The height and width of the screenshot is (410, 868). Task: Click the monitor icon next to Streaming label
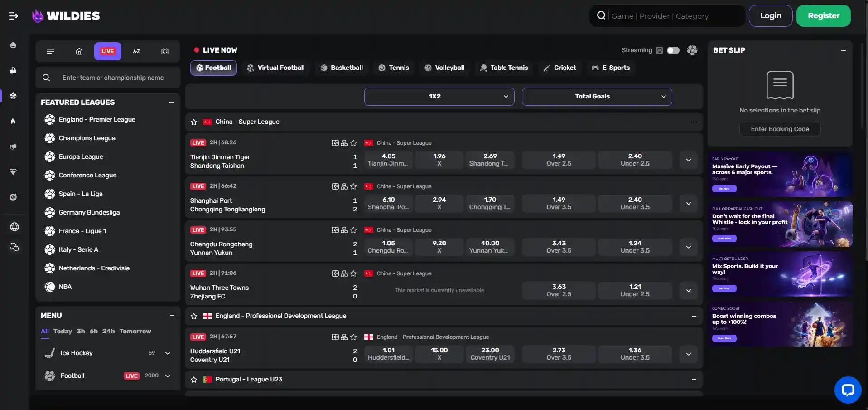click(660, 50)
